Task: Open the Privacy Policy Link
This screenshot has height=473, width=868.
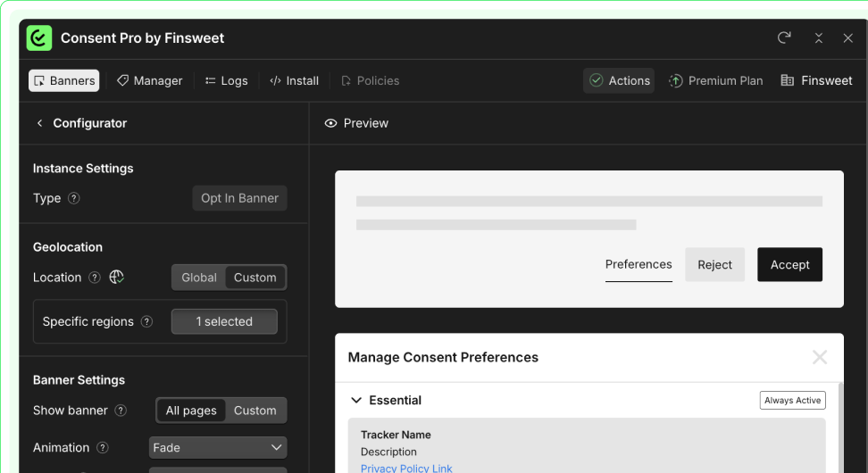Action: click(406, 468)
